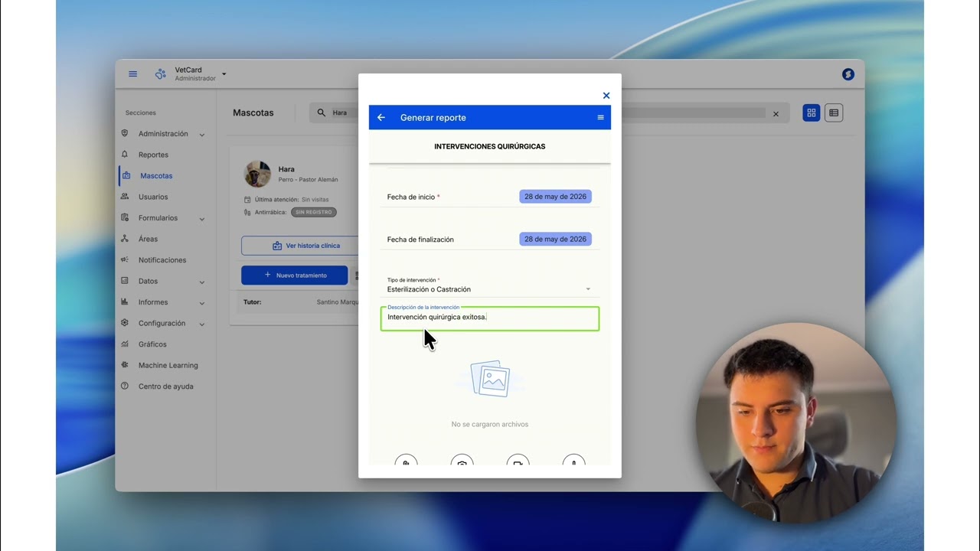This screenshot has width=980, height=551.
Task: Expand the Informes section
Action: point(163,302)
